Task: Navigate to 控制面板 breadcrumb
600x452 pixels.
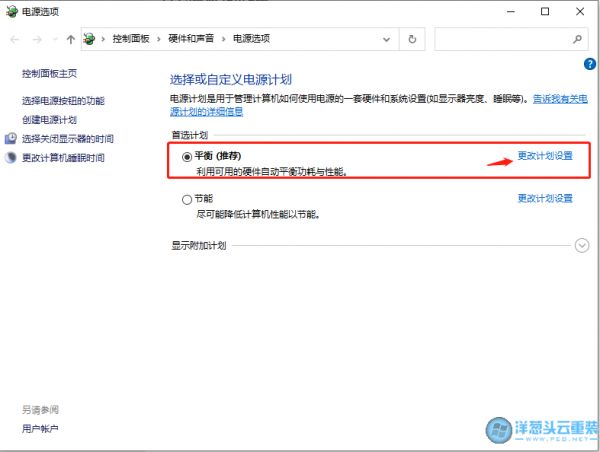Action: click(131, 38)
